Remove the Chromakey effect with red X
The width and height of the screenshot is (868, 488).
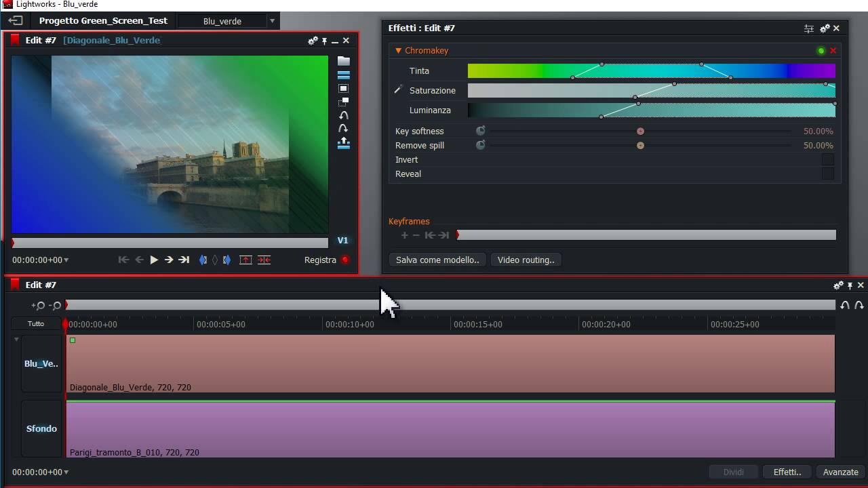(833, 51)
